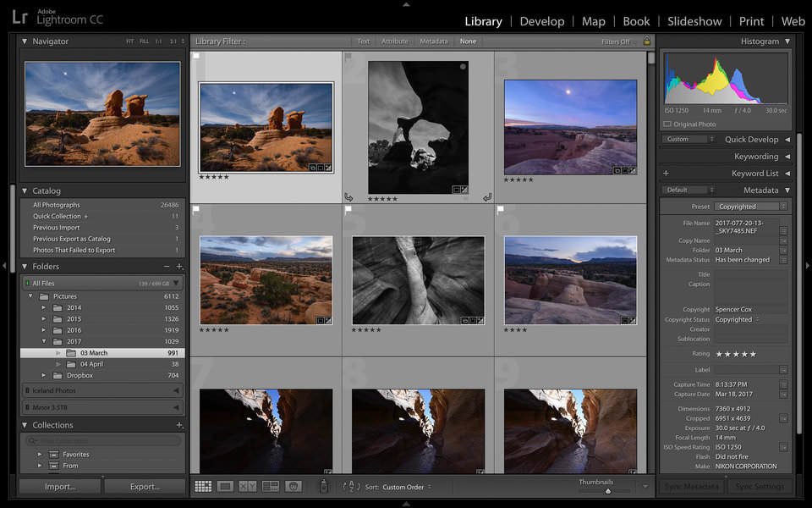Click the filter lock icon
812x508 pixels.
coord(646,41)
